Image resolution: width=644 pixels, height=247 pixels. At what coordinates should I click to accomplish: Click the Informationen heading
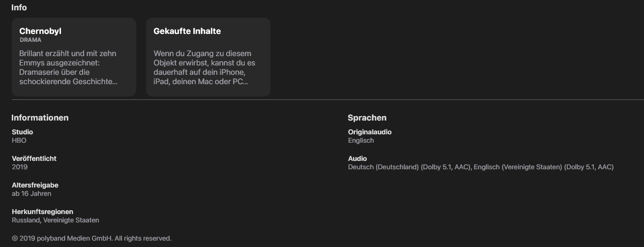[40, 118]
